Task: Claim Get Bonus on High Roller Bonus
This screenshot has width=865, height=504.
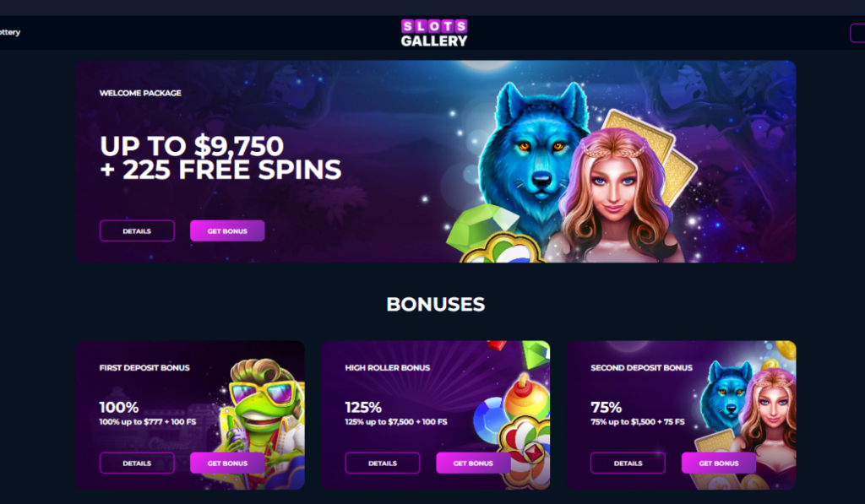Action: [473, 463]
